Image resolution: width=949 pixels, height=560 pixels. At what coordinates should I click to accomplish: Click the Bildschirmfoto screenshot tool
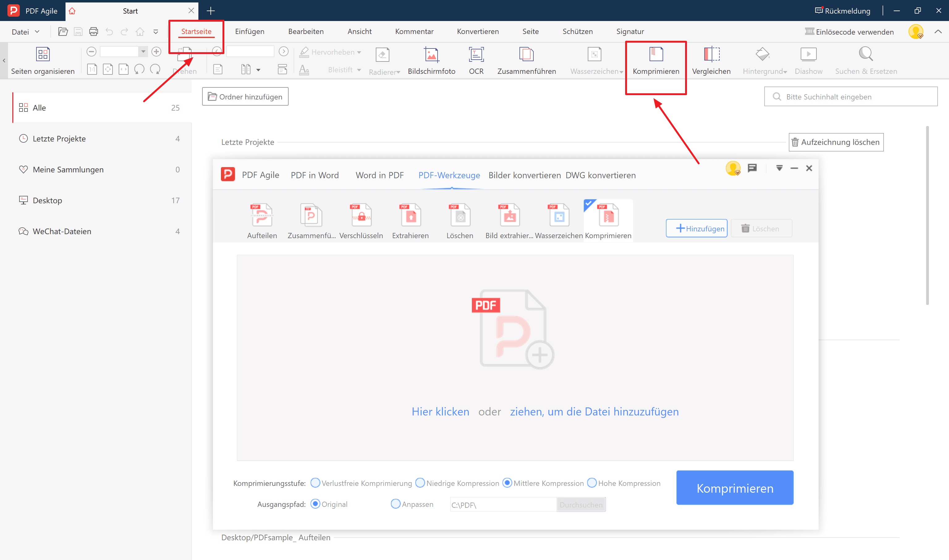coord(431,60)
